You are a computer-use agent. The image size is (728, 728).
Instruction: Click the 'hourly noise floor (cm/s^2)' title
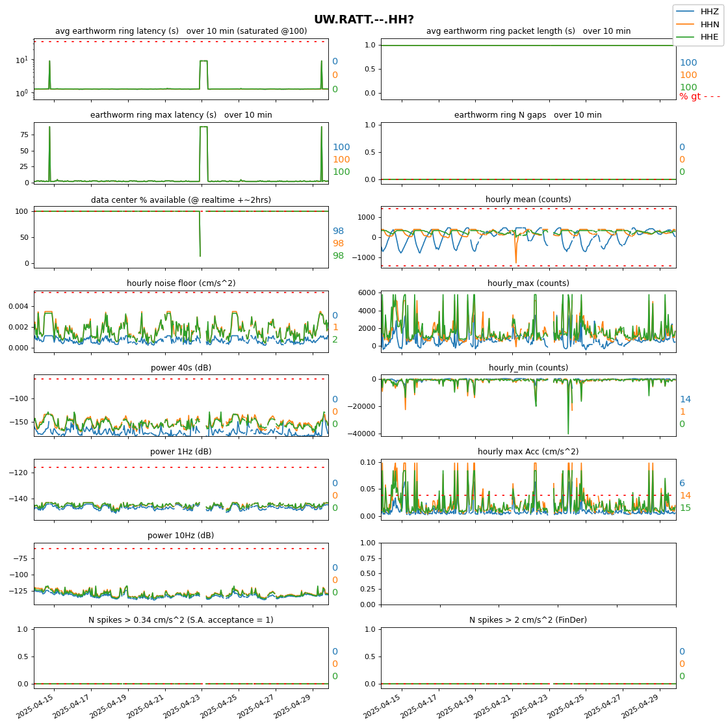181,283
